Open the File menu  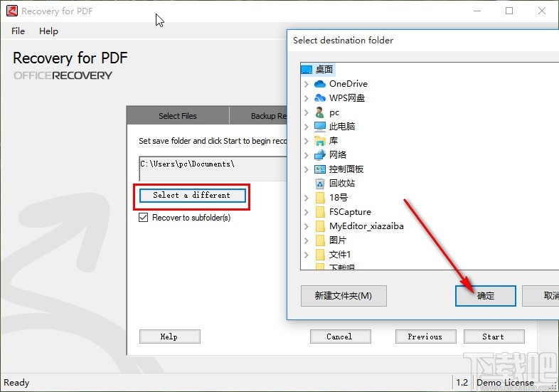click(18, 31)
